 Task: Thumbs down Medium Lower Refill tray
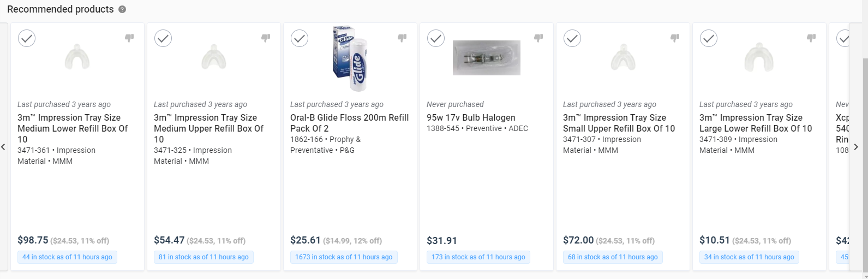coord(129,38)
